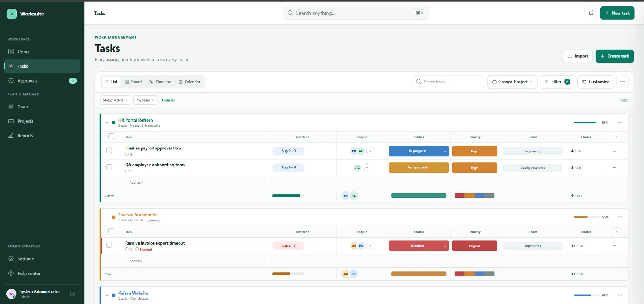Screen dimensions: 644x304
Task: Add column in HR Portal Refresh table
Action: point(617,137)
